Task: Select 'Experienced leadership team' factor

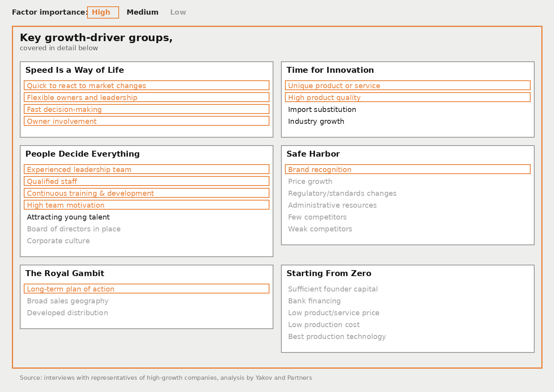Action: 146,169
